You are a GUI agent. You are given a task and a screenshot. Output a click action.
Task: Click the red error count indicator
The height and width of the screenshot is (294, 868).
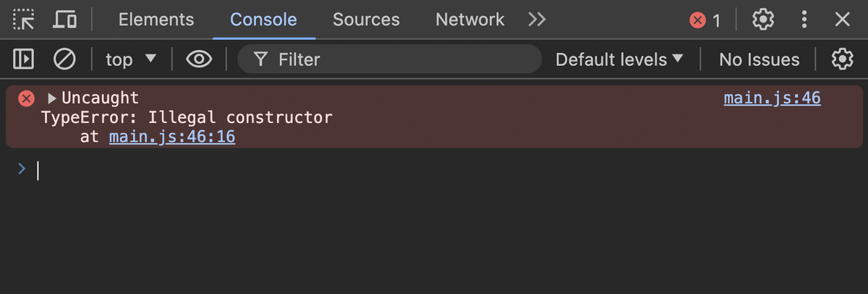705,20
